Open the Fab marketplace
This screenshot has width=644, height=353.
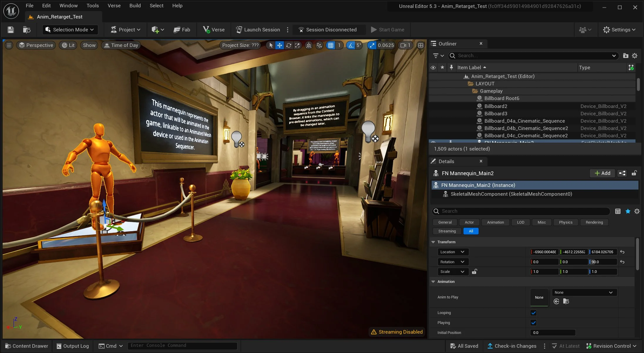[182, 30]
